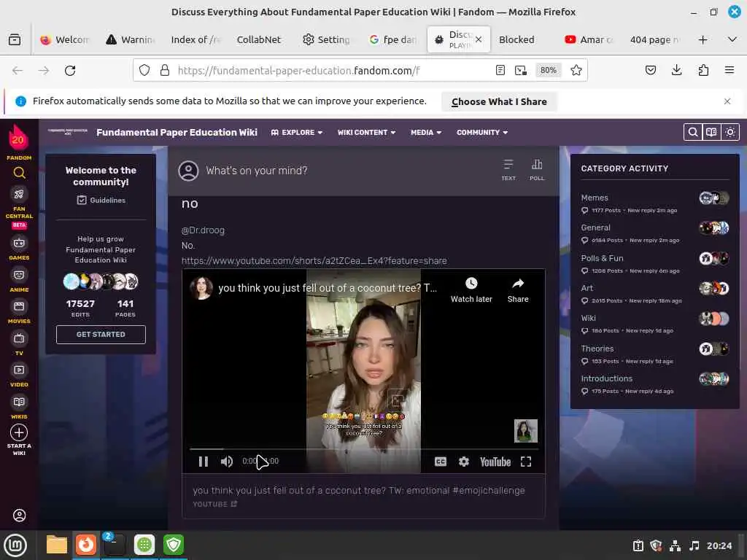Click channel thumbnail overlay on video
Viewport: 747px width, 560px height.
(525, 430)
